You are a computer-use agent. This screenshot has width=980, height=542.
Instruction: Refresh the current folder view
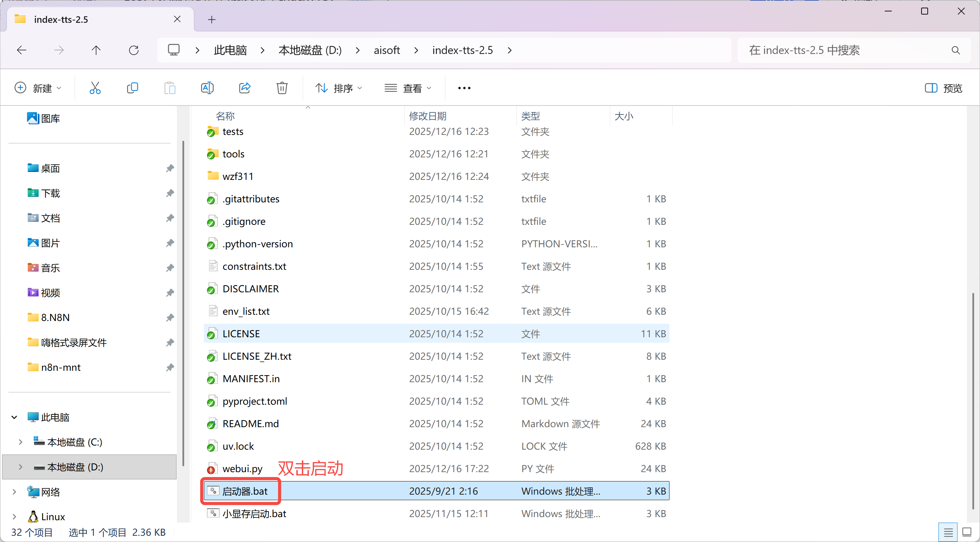[134, 50]
